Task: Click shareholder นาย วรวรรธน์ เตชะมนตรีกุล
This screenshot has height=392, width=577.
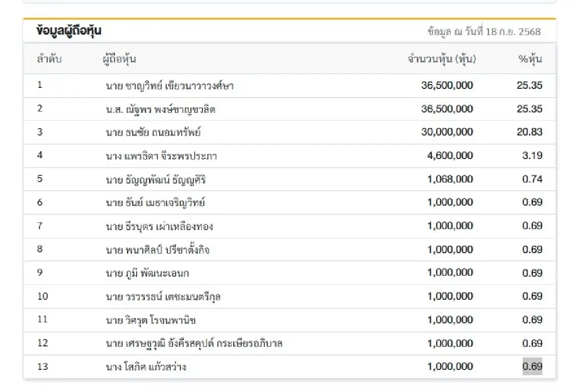Action: (x=163, y=296)
